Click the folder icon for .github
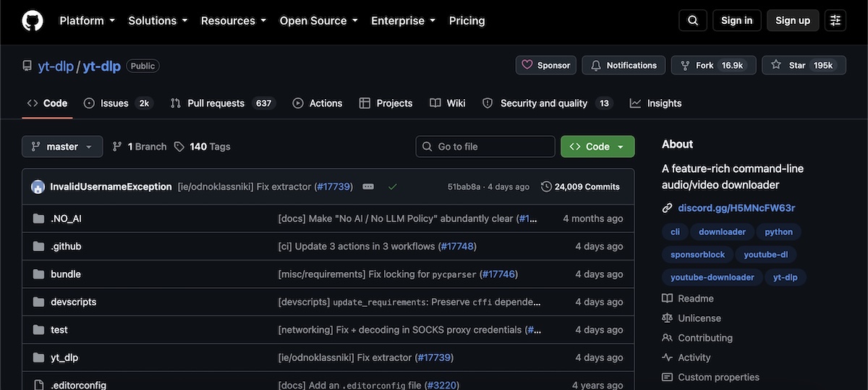Image resolution: width=868 pixels, height=390 pixels. point(38,246)
